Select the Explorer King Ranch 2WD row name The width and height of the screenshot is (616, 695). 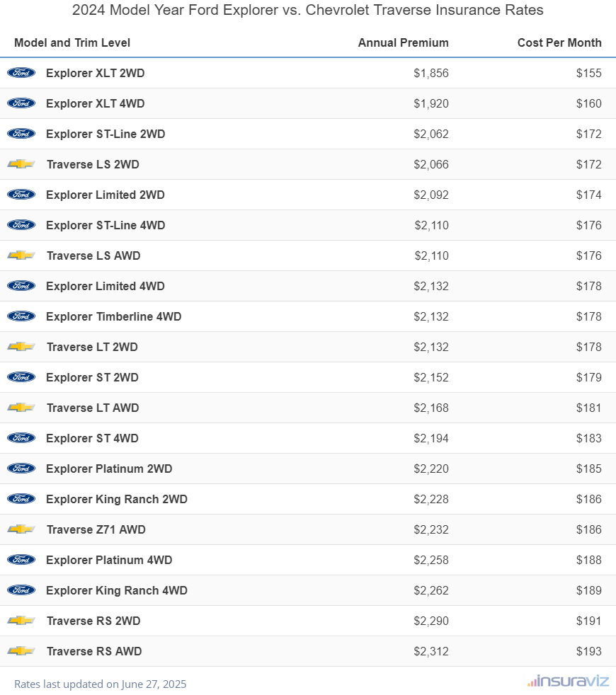click(x=117, y=499)
